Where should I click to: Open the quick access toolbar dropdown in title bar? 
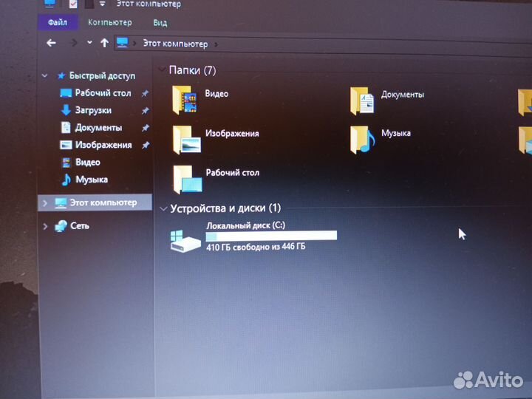pyautogui.click(x=102, y=4)
